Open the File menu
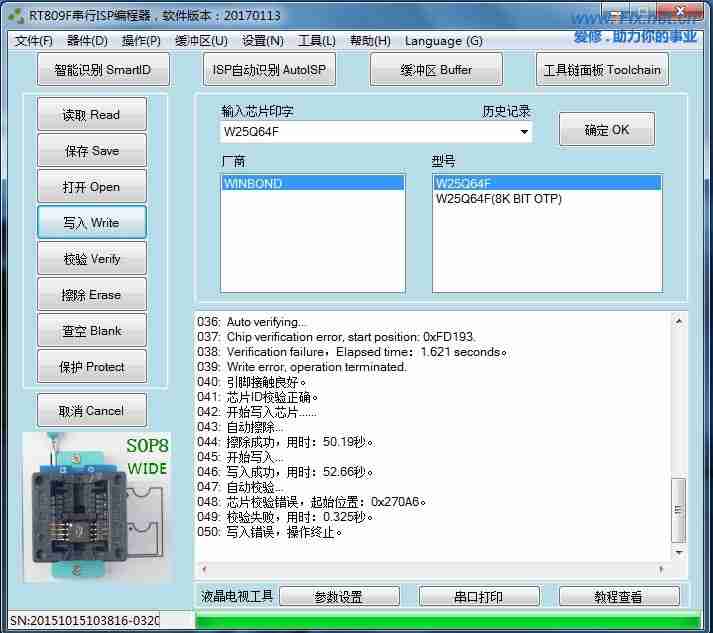The width and height of the screenshot is (713, 633). pos(34,41)
